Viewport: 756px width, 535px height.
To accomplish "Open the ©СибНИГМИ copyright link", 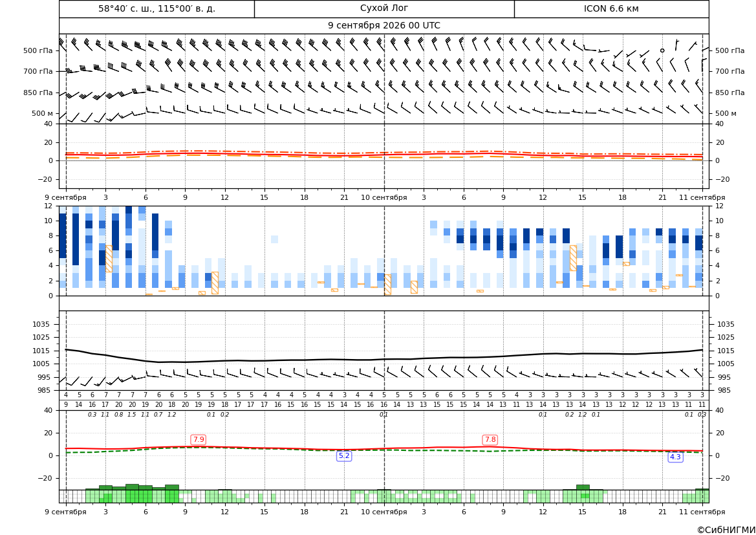I will pyautogui.click(x=726, y=530).
